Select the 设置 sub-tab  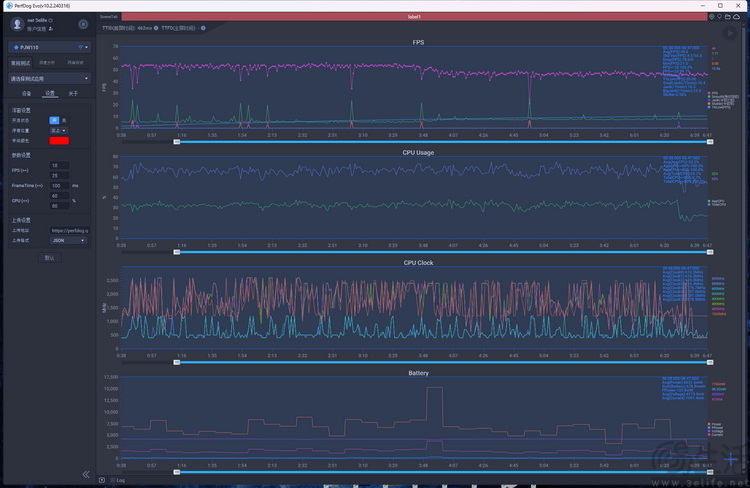pyautogui.click(x=50, y=93)
